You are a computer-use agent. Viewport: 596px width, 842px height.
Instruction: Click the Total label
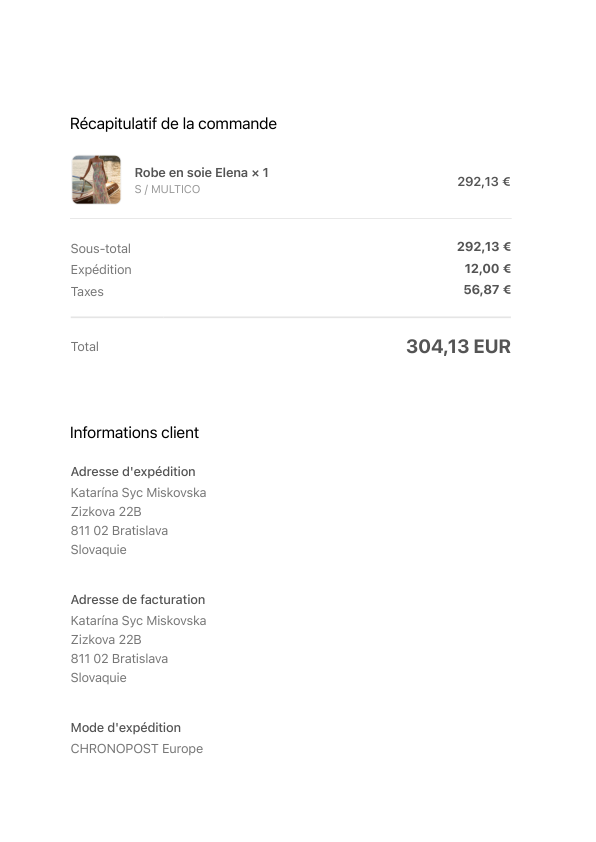85,347
